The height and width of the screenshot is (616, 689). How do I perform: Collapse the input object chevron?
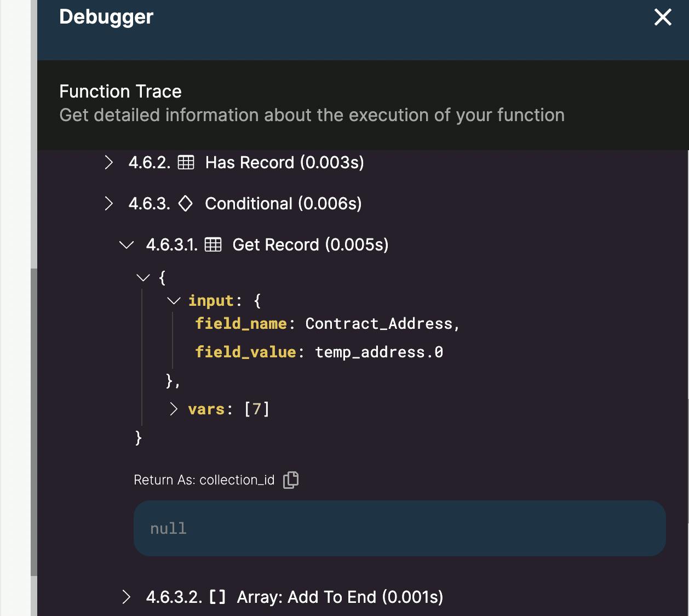tap(174, 300)
